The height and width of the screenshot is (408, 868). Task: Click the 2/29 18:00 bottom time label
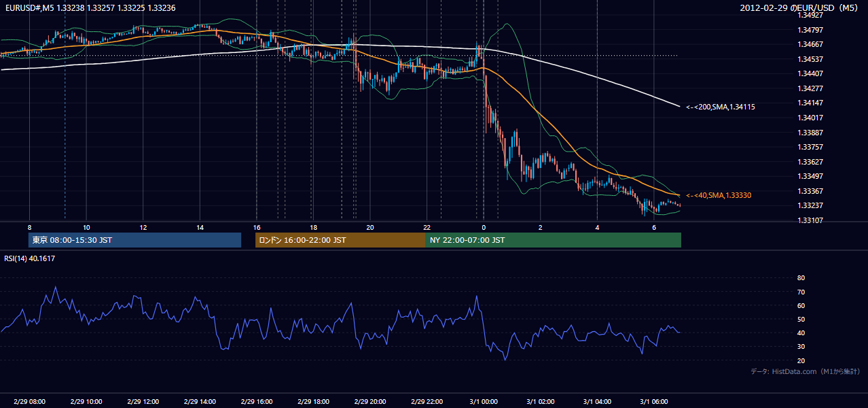click(313, 402)
